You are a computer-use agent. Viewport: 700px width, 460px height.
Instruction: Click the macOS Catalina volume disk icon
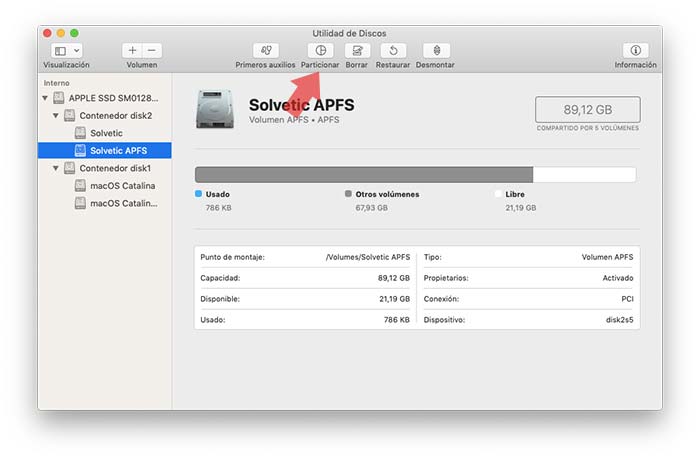point(80,186)
